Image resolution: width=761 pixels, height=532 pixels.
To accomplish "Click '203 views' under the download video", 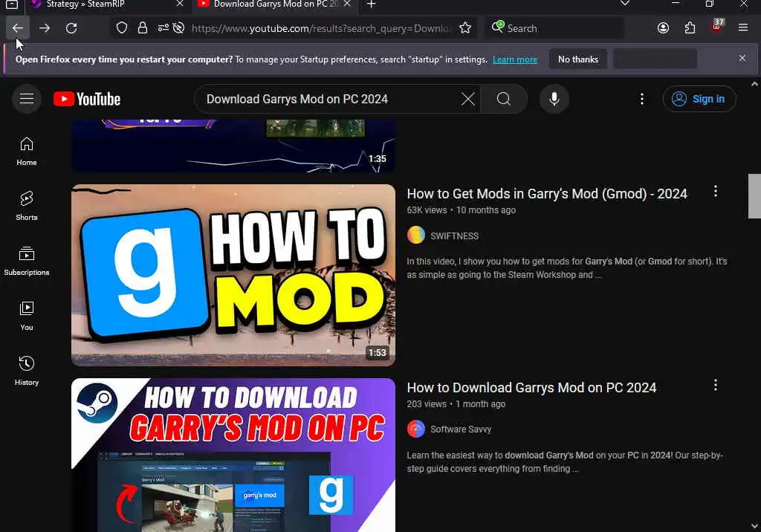I will pyautogui.click(x=427, y=404).
